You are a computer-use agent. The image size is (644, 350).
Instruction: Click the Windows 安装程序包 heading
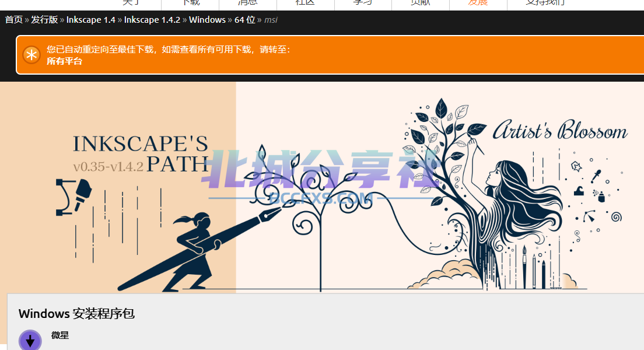pyautogui.click(x=76, y=314)
